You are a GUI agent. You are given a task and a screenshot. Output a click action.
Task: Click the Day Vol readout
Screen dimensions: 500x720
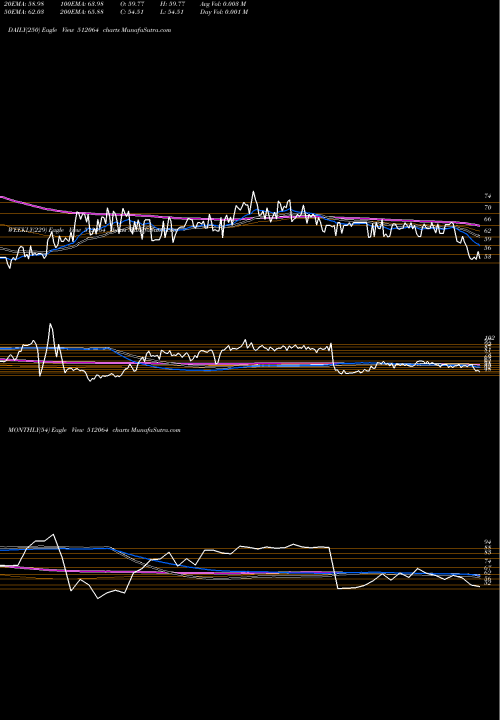click(x=224, y=12)
